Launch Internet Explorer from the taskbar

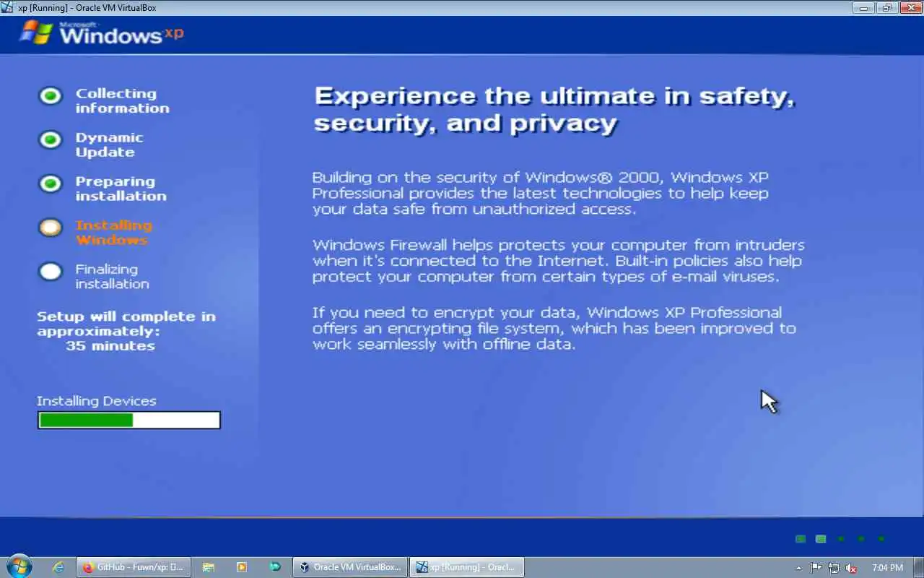58,567
